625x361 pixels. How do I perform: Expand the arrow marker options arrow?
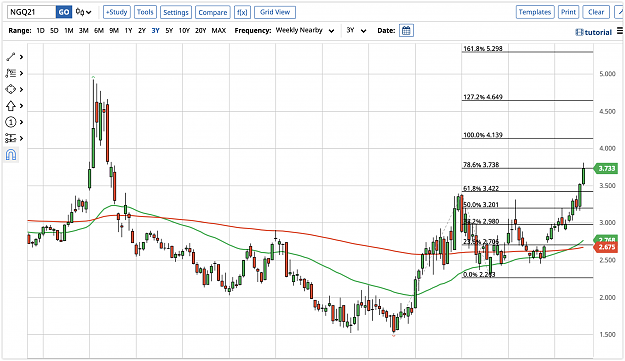pyautogui.click(x=21, y=106)
